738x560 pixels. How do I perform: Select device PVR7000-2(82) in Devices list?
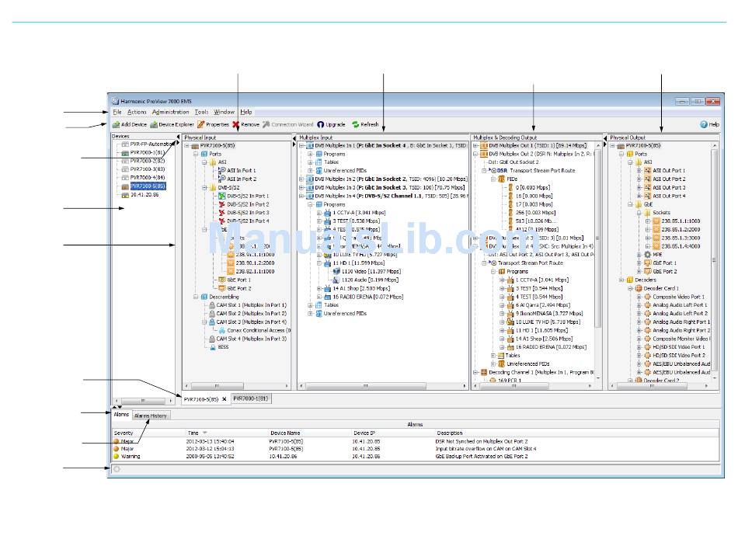coord(148,161)
